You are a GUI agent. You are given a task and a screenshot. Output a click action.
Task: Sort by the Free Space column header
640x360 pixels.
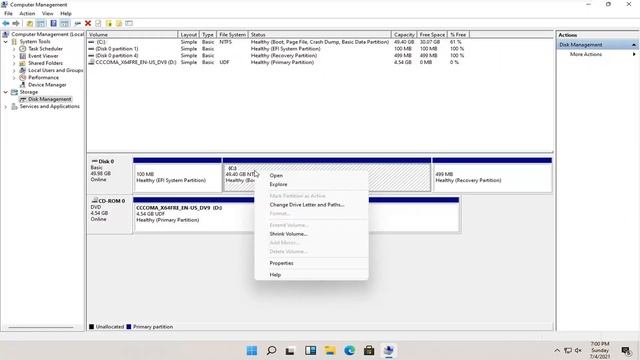432,35
